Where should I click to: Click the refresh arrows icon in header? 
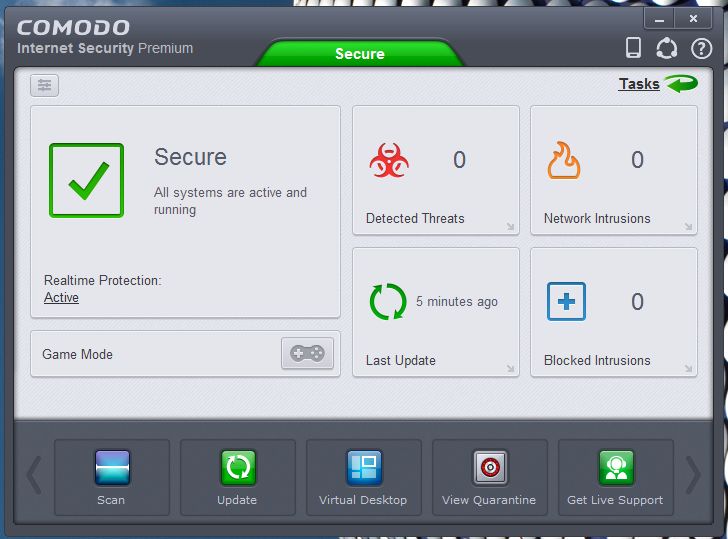click(666, 48)
